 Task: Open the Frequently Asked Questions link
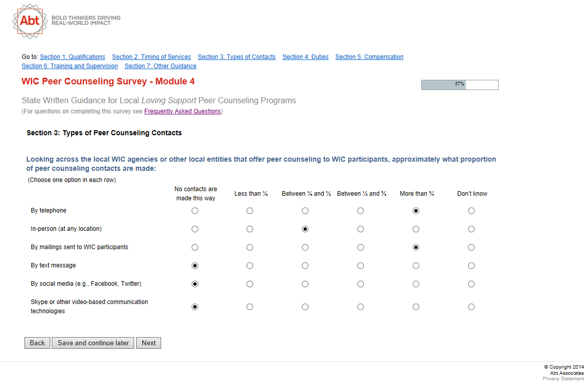pyautogui.click(x=182, y=111)
